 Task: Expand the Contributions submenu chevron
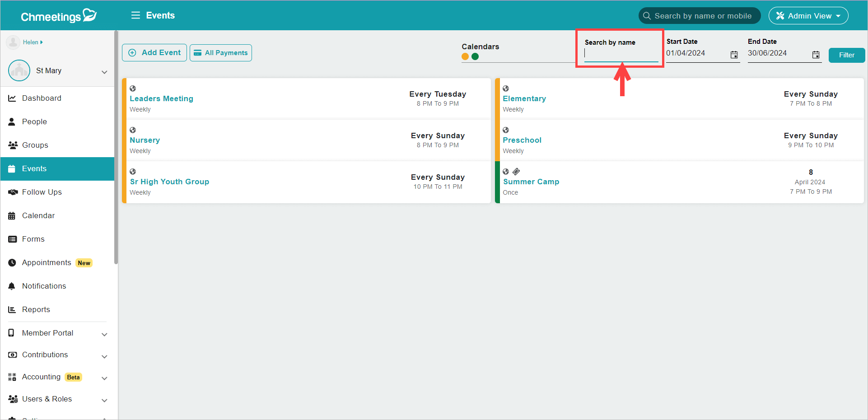pos(104,357)
